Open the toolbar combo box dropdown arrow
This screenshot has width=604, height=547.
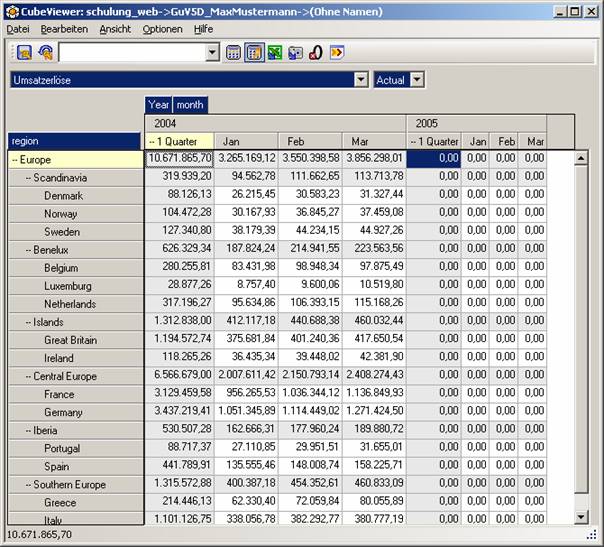pos(212,53)
